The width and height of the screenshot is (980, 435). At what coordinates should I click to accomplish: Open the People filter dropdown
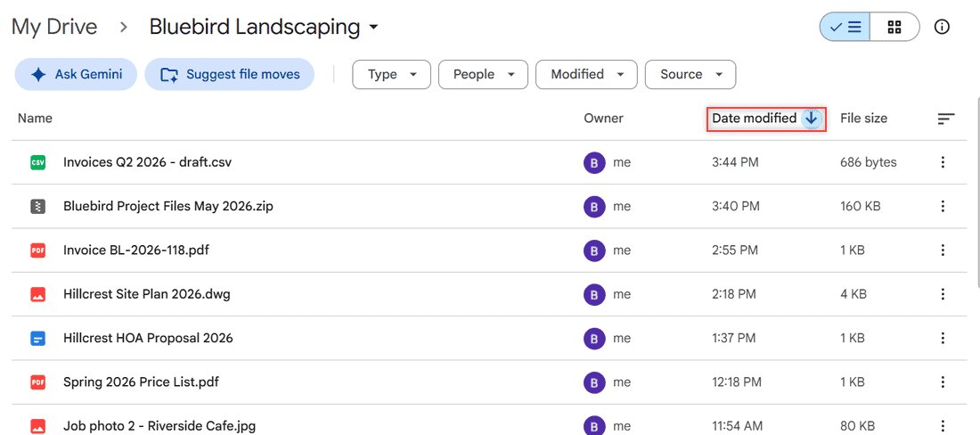pos(483,74)
